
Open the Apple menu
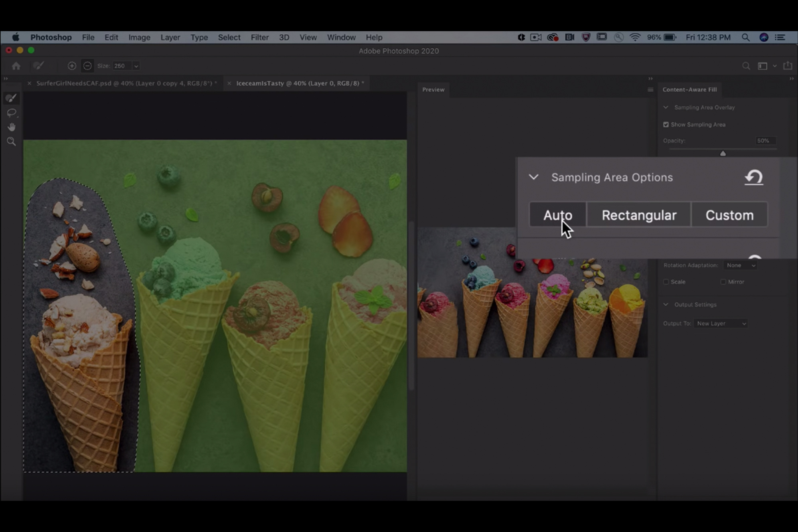tap(16, 37)
